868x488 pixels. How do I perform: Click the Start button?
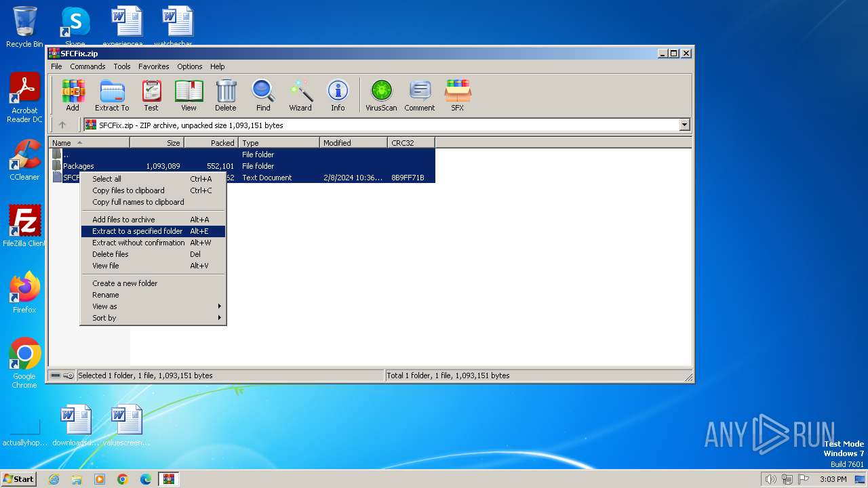(x=19, y=479)
